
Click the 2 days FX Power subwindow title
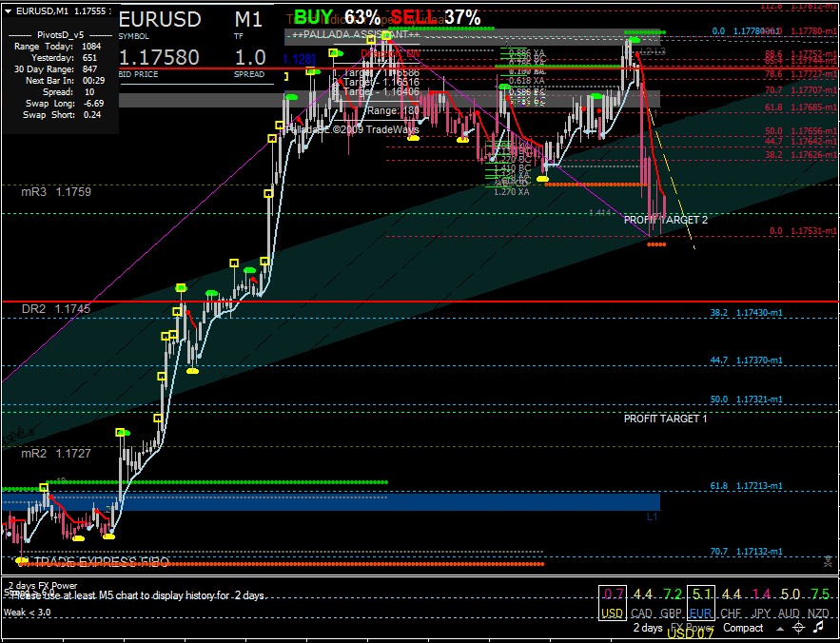[x=43, y=586]
